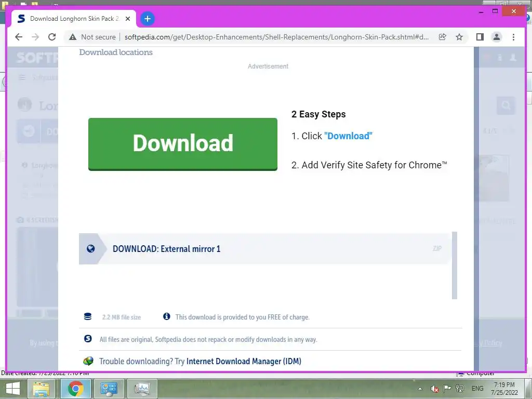Click the big green Download button
532x399 pixels.
[x=183, y=144]
